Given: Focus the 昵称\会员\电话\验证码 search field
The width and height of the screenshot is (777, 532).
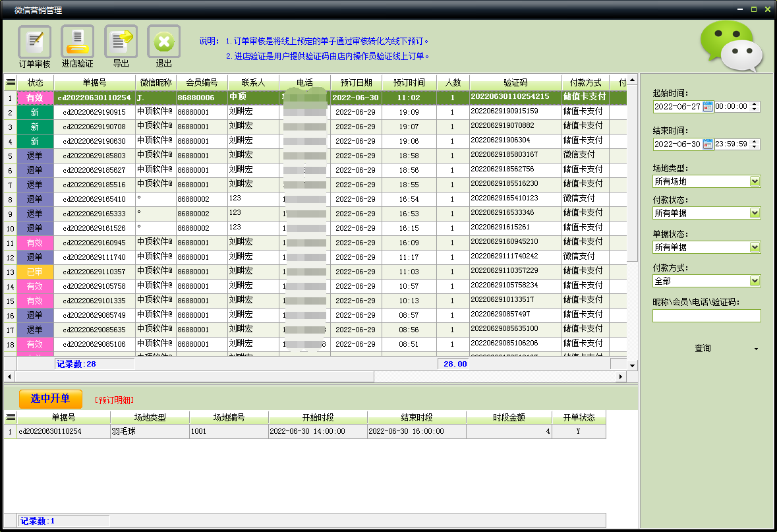Looking at the screenshot, I should pos(706,316).
